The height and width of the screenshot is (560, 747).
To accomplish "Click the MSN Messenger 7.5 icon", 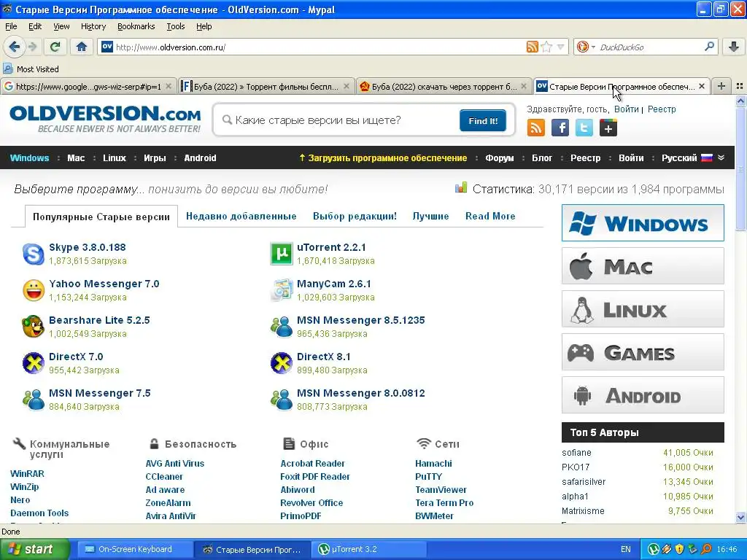I will coord(34,400).
